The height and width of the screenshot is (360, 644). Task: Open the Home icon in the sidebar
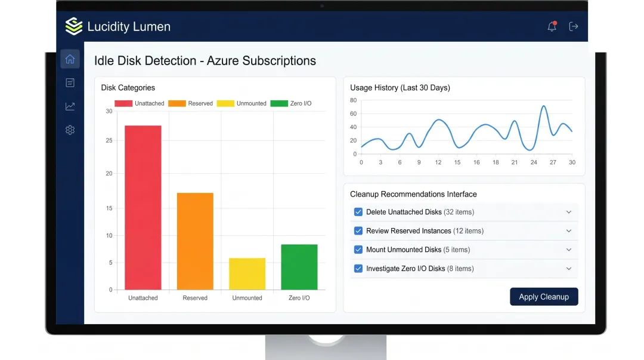pos(70,59)
